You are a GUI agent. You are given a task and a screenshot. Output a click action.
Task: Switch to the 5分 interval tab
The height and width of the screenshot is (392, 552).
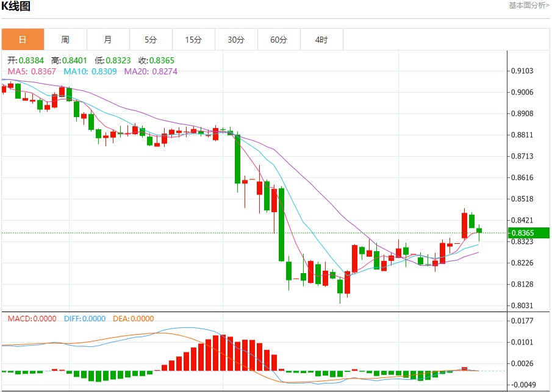[x=151, y=40]
